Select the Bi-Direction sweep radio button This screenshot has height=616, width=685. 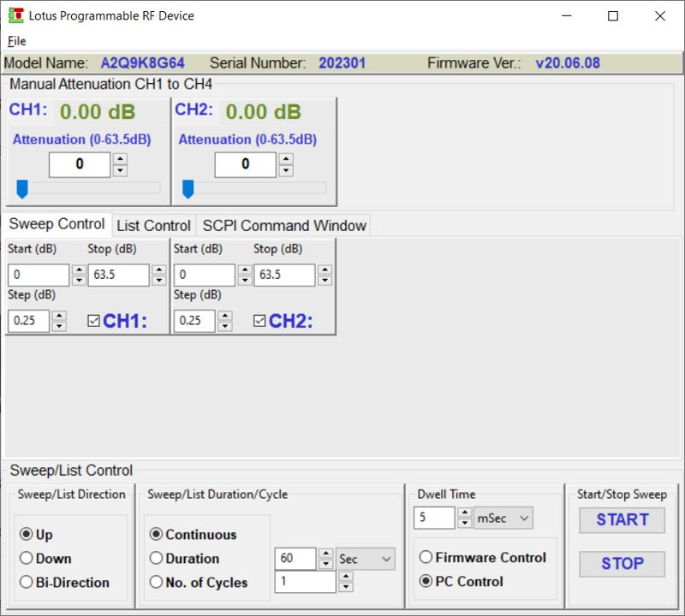[26, 583]
